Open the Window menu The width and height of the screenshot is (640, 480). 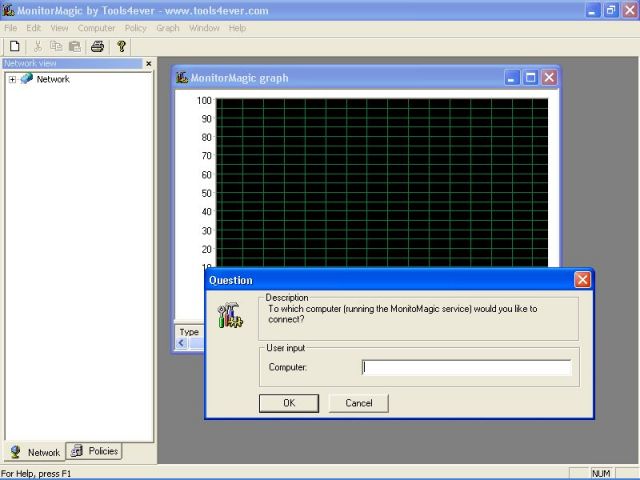click(204, 28)
